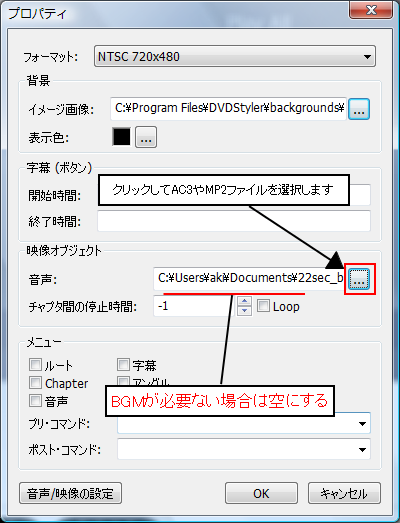Increase chapter pause time with up arrow
This screenshot has height=523, width=400.
245,301
